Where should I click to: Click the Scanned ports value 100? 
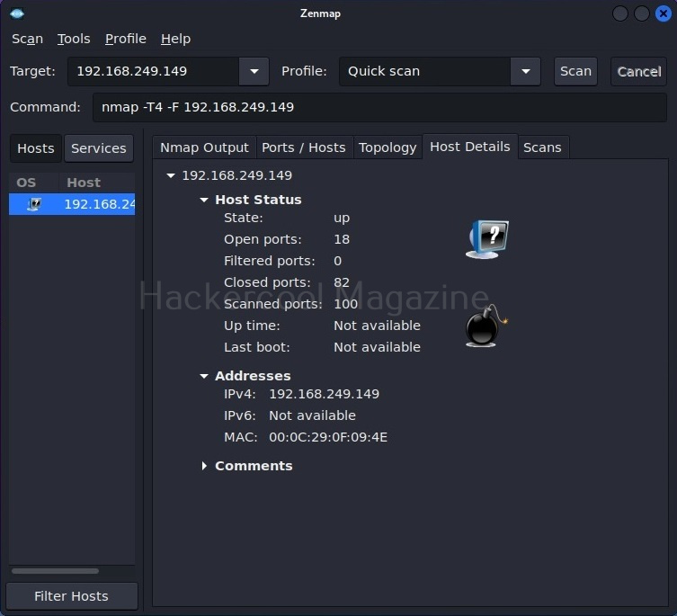tap(346, 304)
